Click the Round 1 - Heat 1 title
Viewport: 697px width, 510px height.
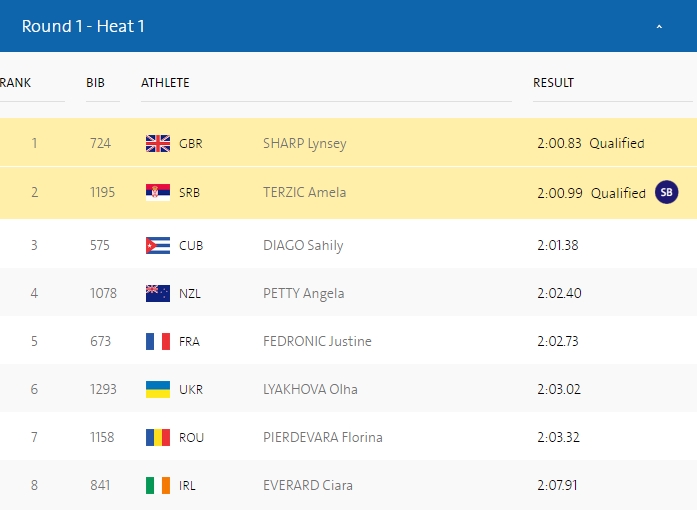pos(83,26)
